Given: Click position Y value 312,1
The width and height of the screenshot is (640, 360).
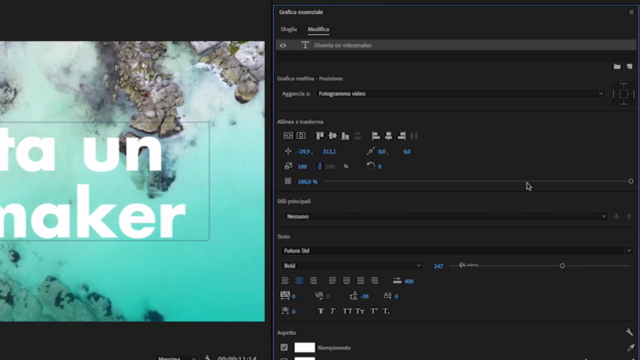Looking at the screenshot, I should [x=329, y=151].
